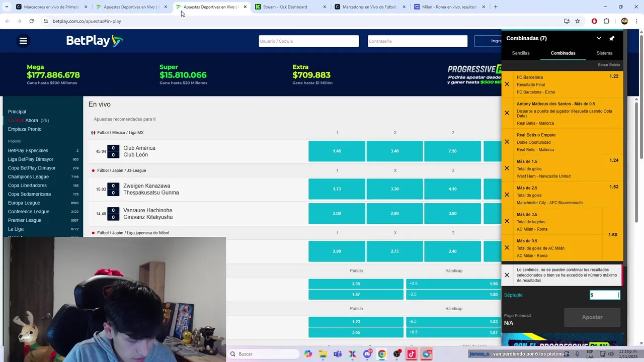644x362 pixels.
Task: Select En Vivo Ahora in sidebar
Action: tap(28, 120)
